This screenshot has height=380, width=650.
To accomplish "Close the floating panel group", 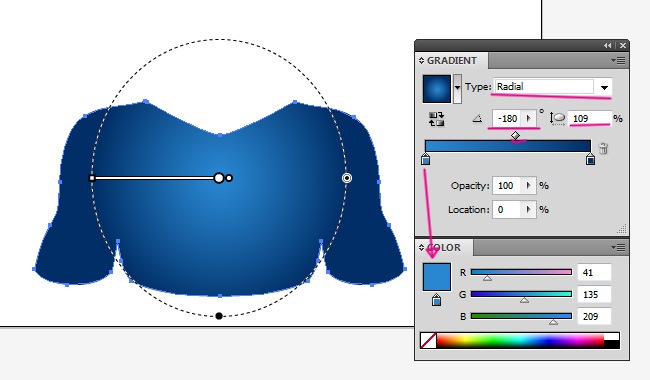I will coord(622,46).
